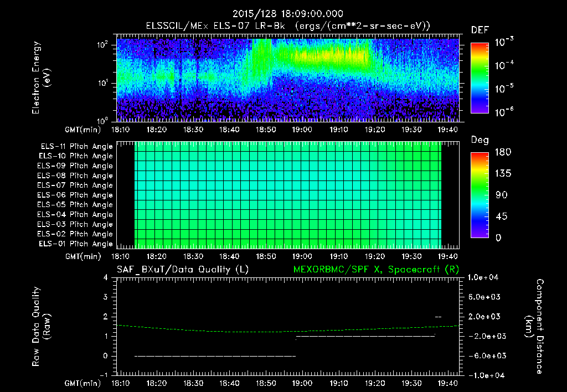Click the 18:50 tick on pitch angle time axis
The image size is (567, 392).
266,256
